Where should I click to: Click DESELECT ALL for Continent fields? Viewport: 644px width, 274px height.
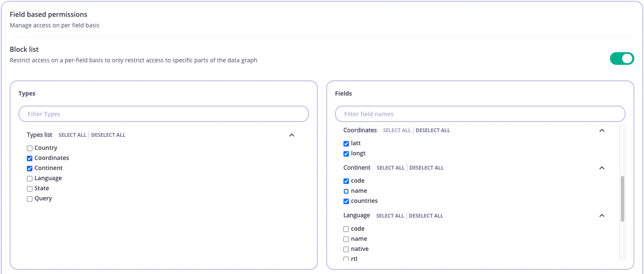(x=426, y=168)
